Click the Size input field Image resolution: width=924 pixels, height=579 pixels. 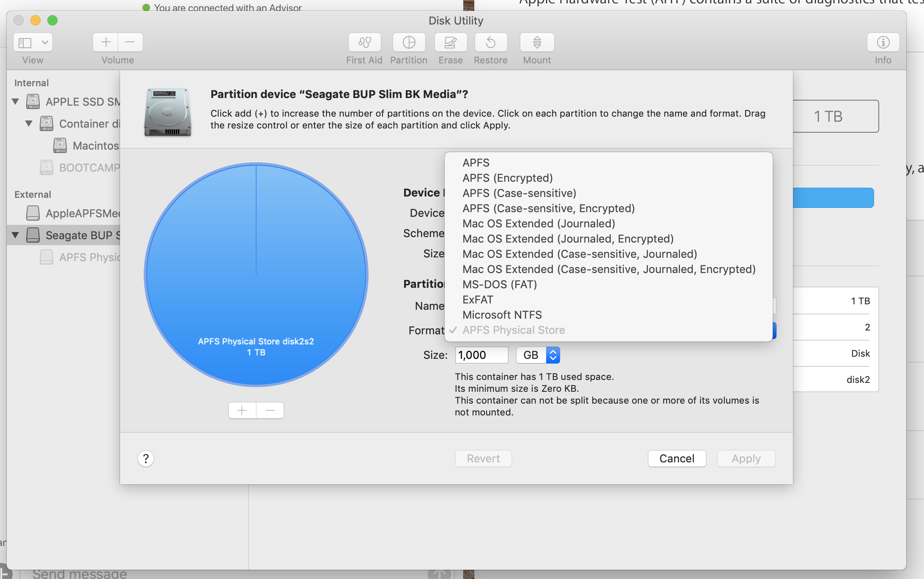click(x=481, y=355)
